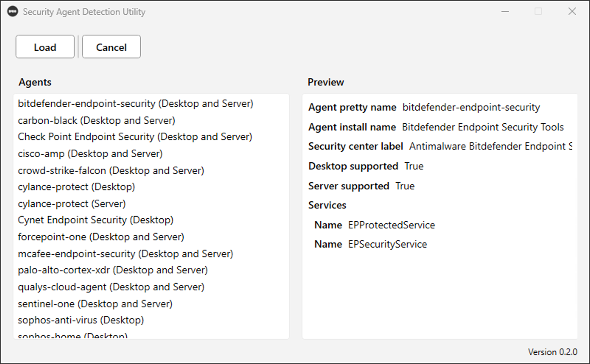Close the Security Agent Detection Utility window
Image resolution: width=590 pixels, height=364 pixels.
tap(572, 11)
